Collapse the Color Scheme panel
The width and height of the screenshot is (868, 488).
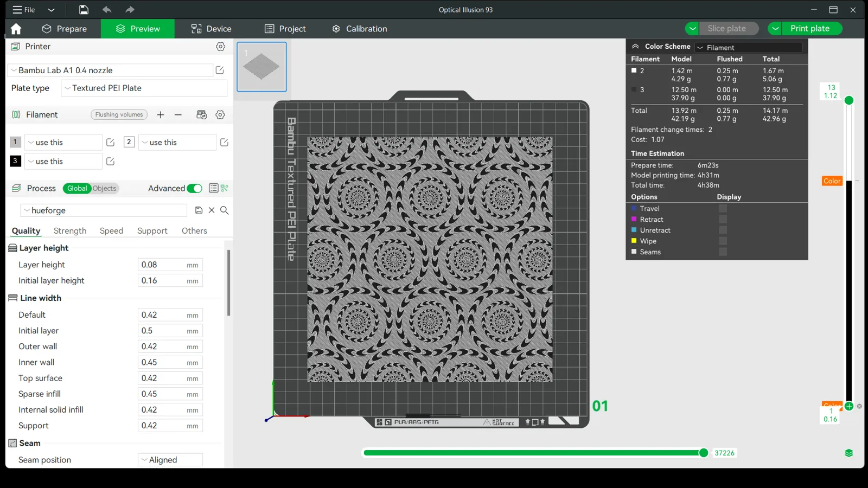635,47
